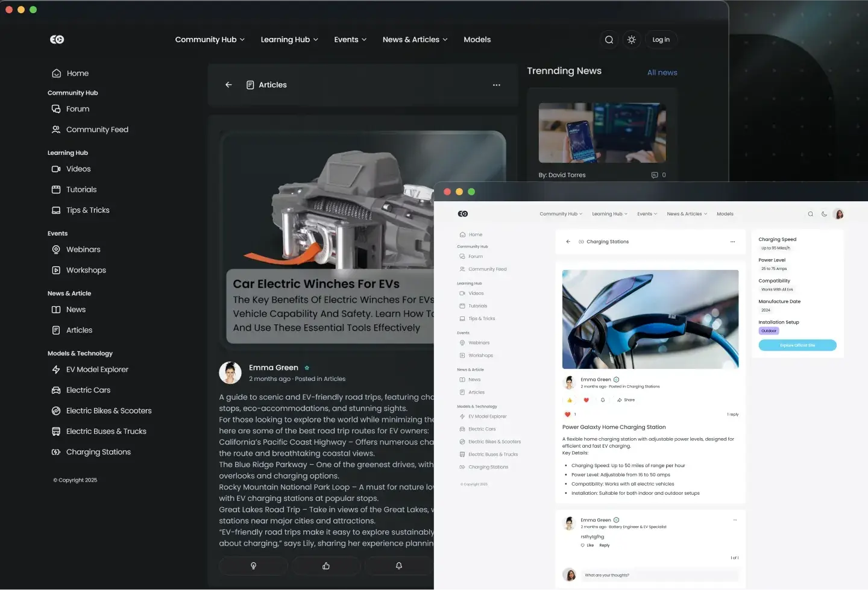Click Explore Official Site button

797,345
